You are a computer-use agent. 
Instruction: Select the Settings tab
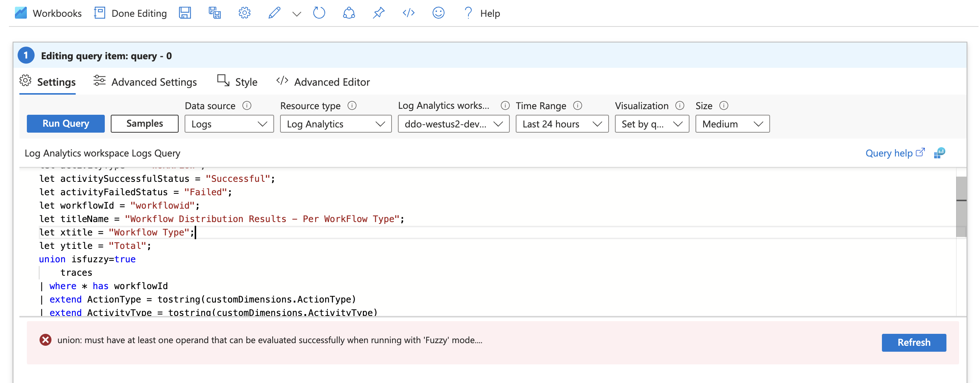click(48, 82)
